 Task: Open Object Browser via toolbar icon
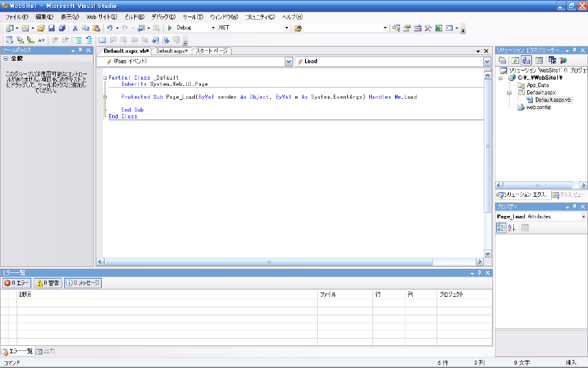(417, 28)
